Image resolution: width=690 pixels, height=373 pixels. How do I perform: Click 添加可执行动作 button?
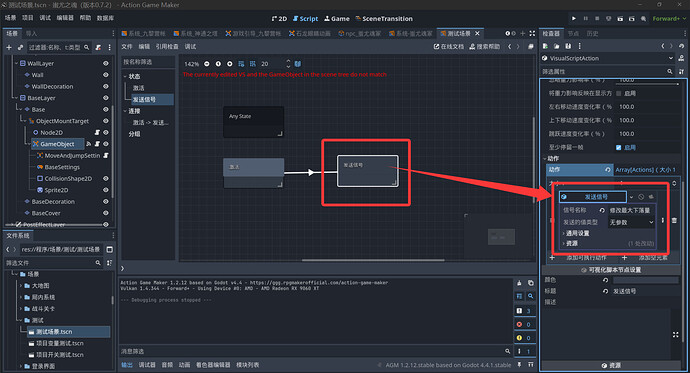[581, 258]
